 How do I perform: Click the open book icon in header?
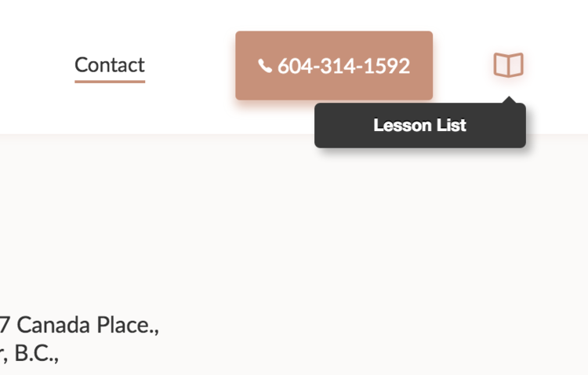point(508,65)
